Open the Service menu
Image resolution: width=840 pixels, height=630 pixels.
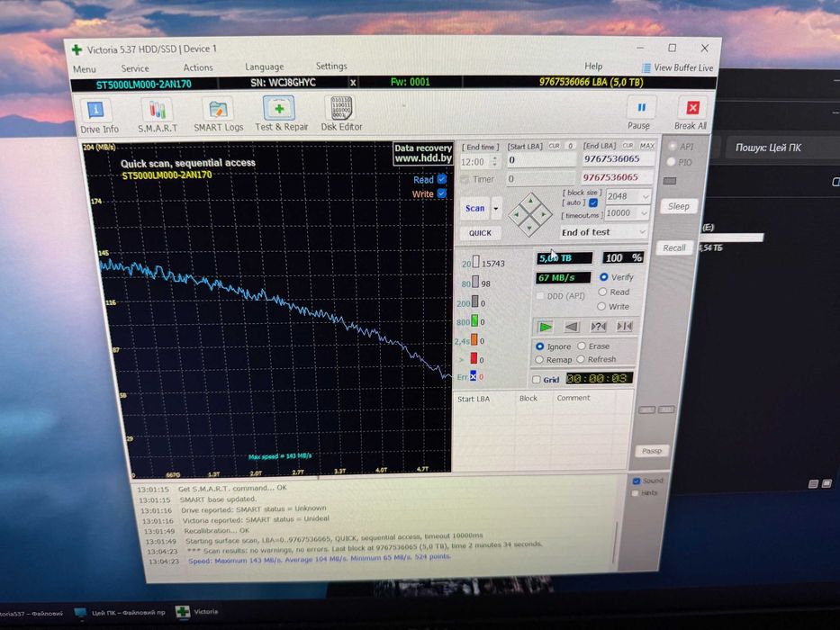click(135, 68)
